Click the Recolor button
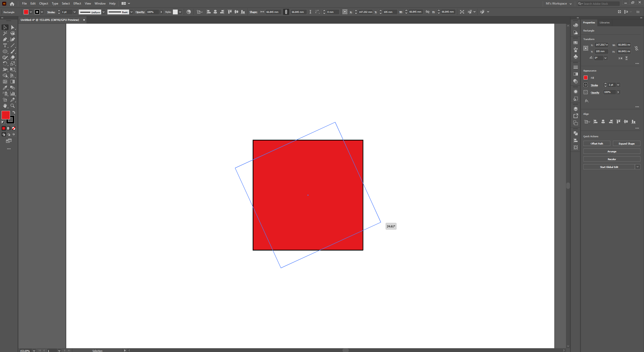 612,159
